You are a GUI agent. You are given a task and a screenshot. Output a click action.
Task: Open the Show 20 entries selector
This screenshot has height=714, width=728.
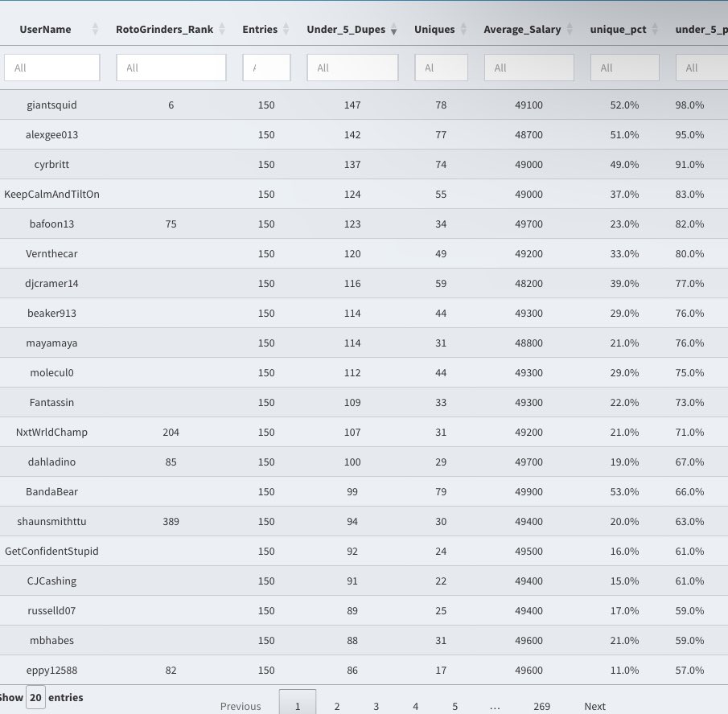pyautogui.click(x=35, y=697)
